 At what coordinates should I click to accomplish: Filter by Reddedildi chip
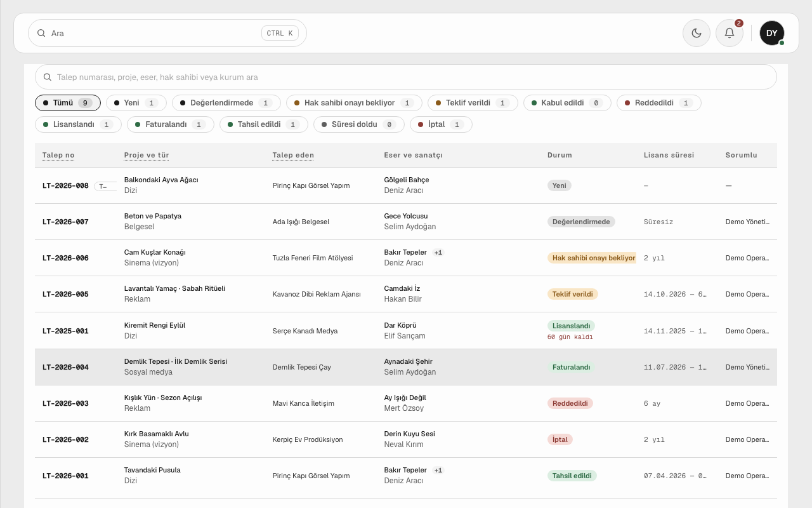coord(659,103)
